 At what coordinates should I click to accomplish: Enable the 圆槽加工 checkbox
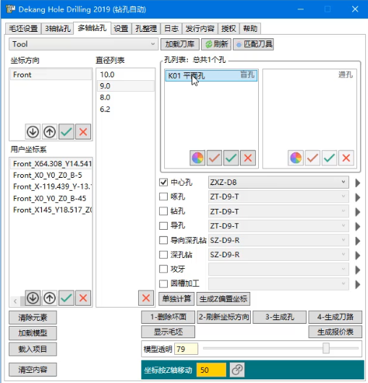(x=163, y=284)
